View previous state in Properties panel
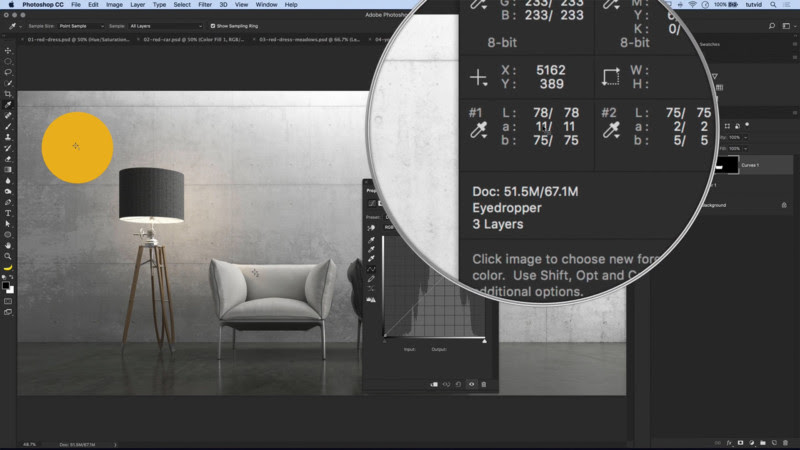Image resolution: width=800 pixels, height=450 pixels. [446, 384]
